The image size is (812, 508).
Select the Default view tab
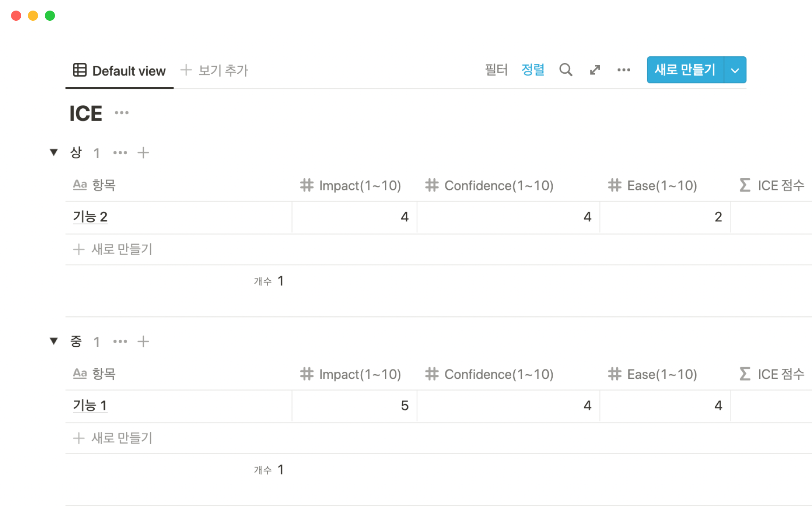120,71
